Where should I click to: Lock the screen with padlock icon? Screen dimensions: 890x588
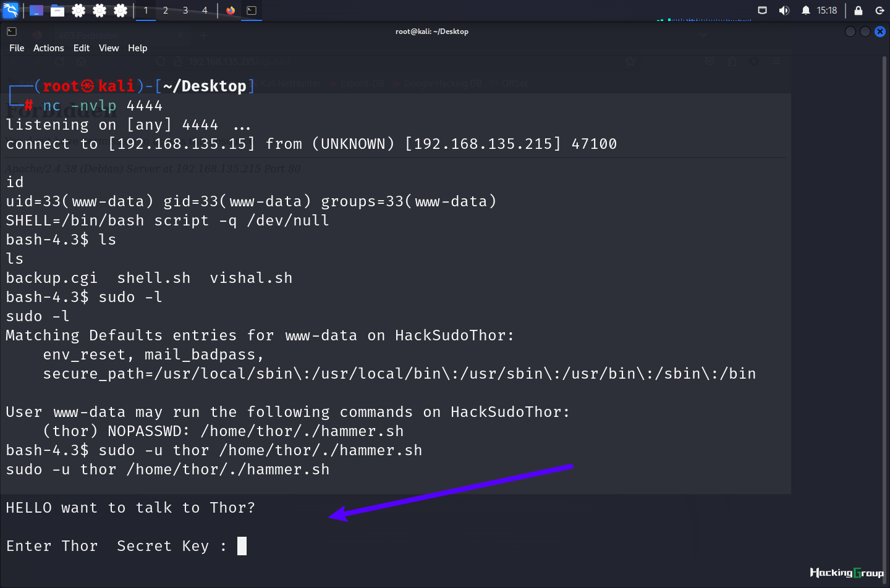(x=858, y=10)
